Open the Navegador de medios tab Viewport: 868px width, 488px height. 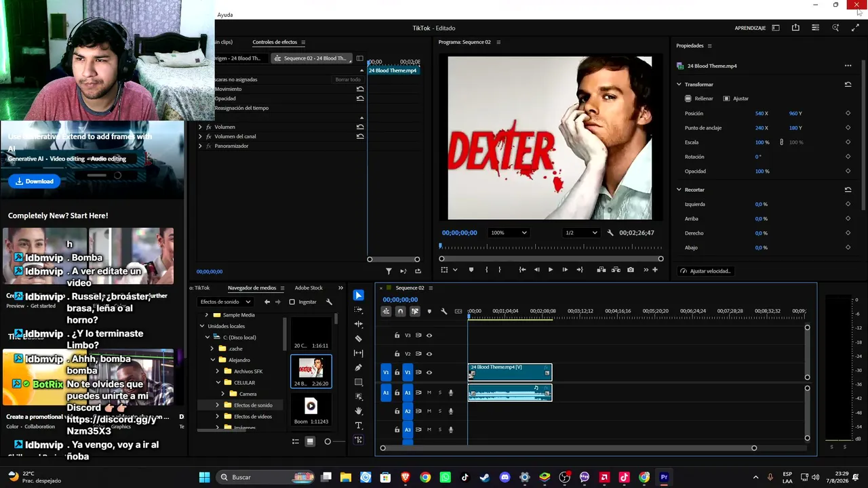click(252, 288)
